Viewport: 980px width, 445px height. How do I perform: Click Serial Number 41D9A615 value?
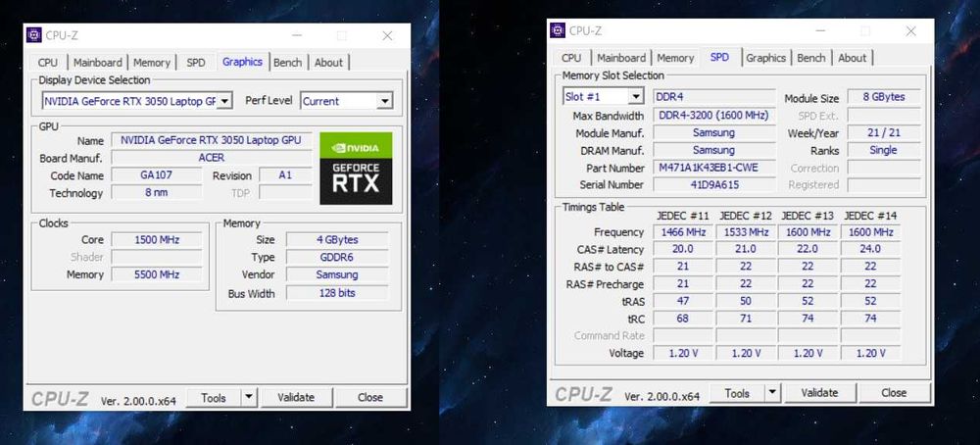click(x=713, y=184)
